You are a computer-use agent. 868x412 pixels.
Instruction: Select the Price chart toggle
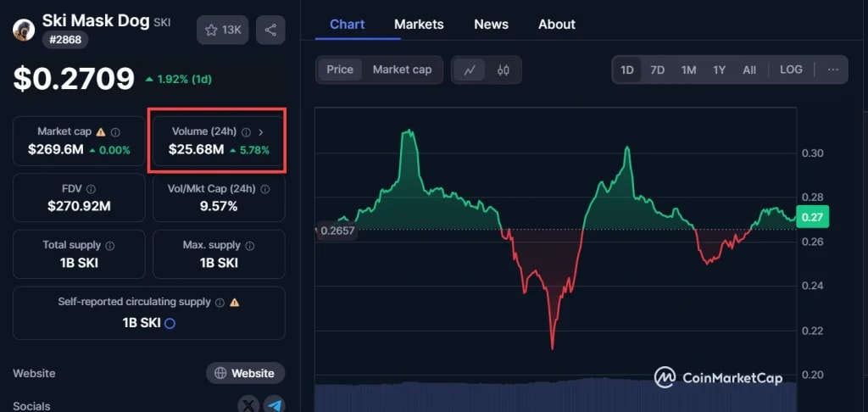pos(340,70)
